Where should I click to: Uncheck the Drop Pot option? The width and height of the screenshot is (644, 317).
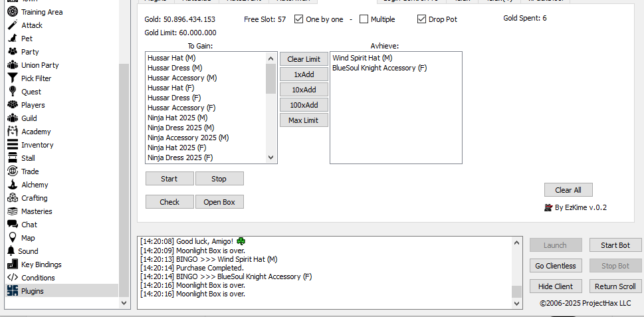(x=421, y=19)
